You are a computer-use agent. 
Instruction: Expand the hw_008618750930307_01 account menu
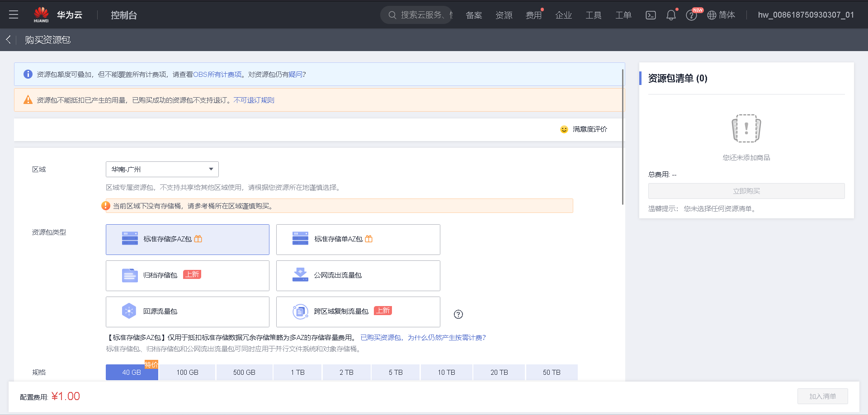click(806, 14)
